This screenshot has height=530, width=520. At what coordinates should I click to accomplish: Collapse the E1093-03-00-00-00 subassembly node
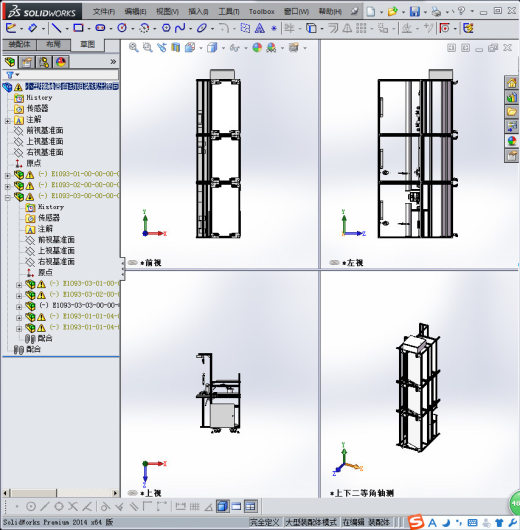click(7, 197)
